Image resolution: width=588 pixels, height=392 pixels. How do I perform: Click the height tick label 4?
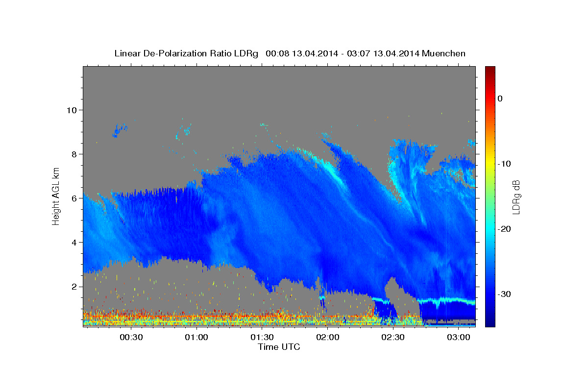coord(74,242)
